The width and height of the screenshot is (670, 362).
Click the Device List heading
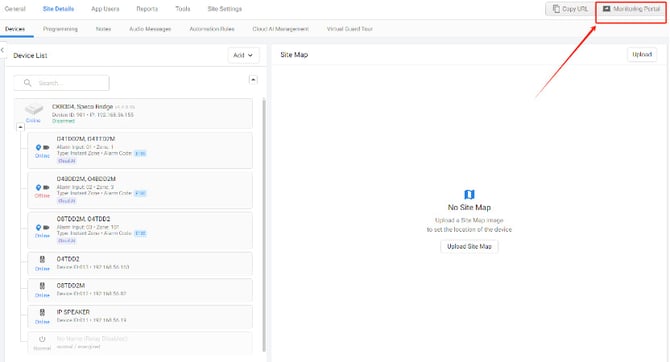[x=30, y=56]
